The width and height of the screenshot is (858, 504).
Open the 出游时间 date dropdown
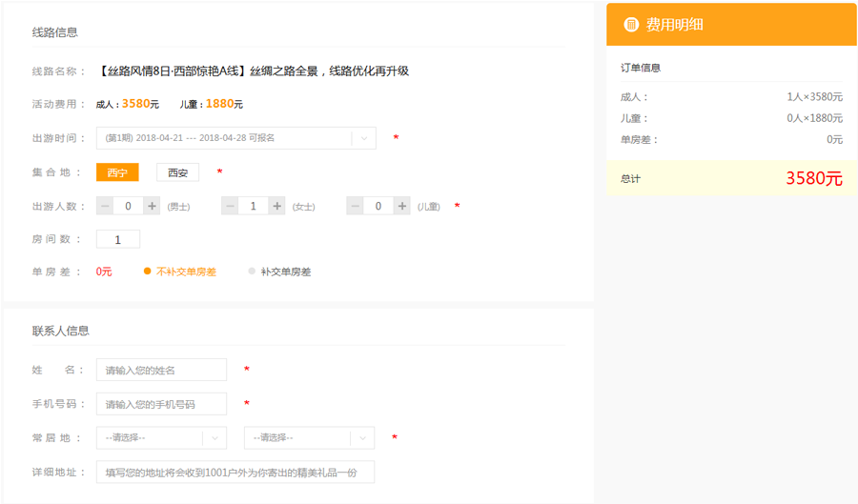(x=236, y=138)
